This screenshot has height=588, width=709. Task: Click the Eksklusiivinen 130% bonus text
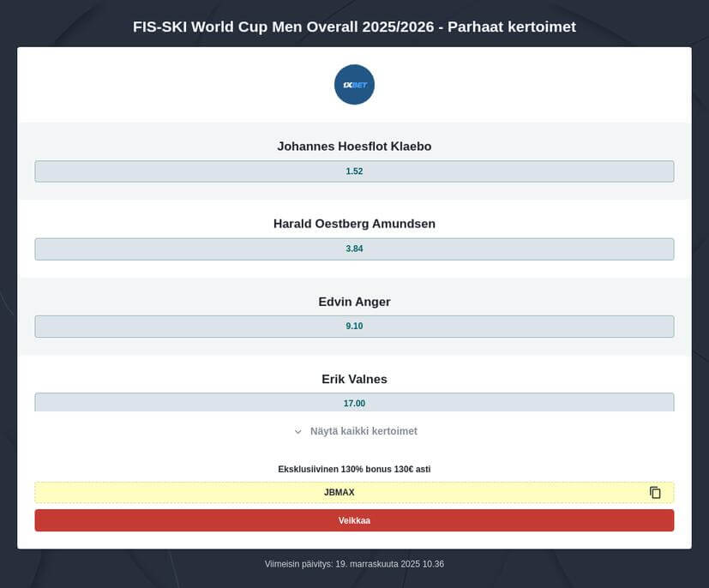[354, 469]
